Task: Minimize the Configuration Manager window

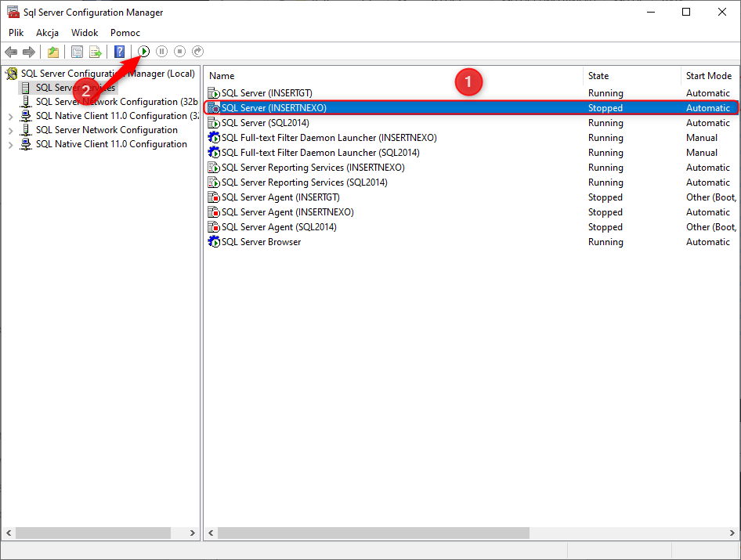Action: pyautogui.click(x=651, y=12)
